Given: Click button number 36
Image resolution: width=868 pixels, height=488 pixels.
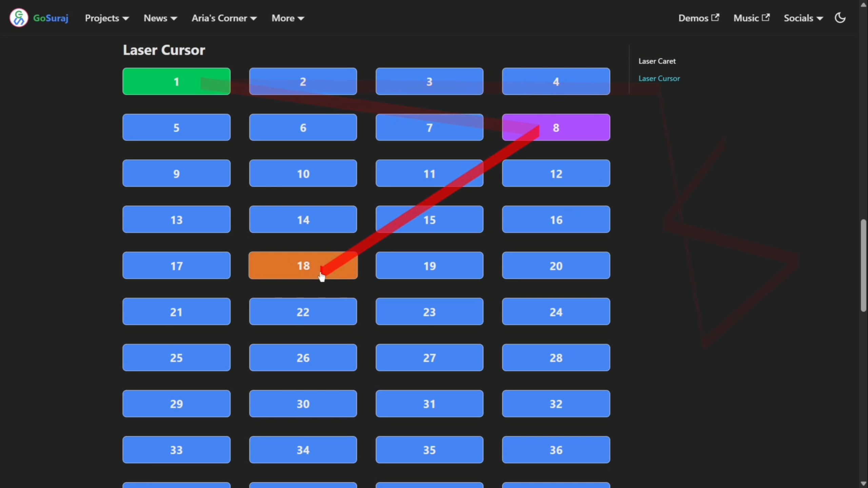Looking at the screenshot, I should (556, 450).
